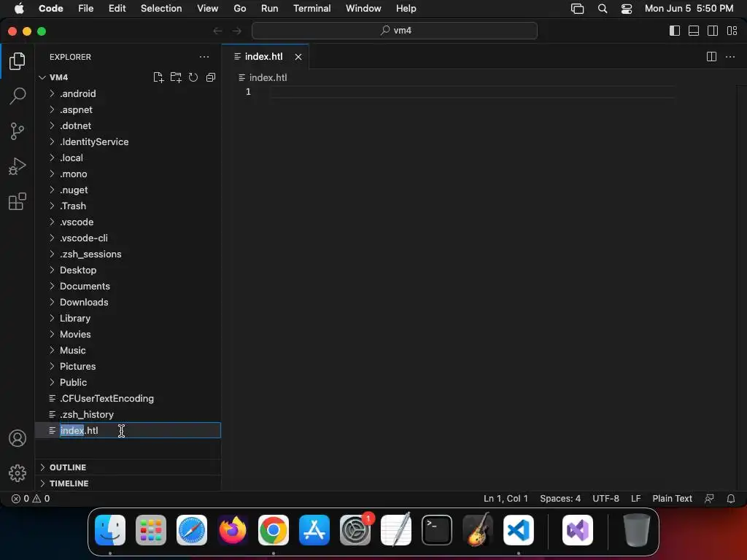747x560 pixels.
Task: Click the feedback icon in status bar
Action: [x=709, y=499]
